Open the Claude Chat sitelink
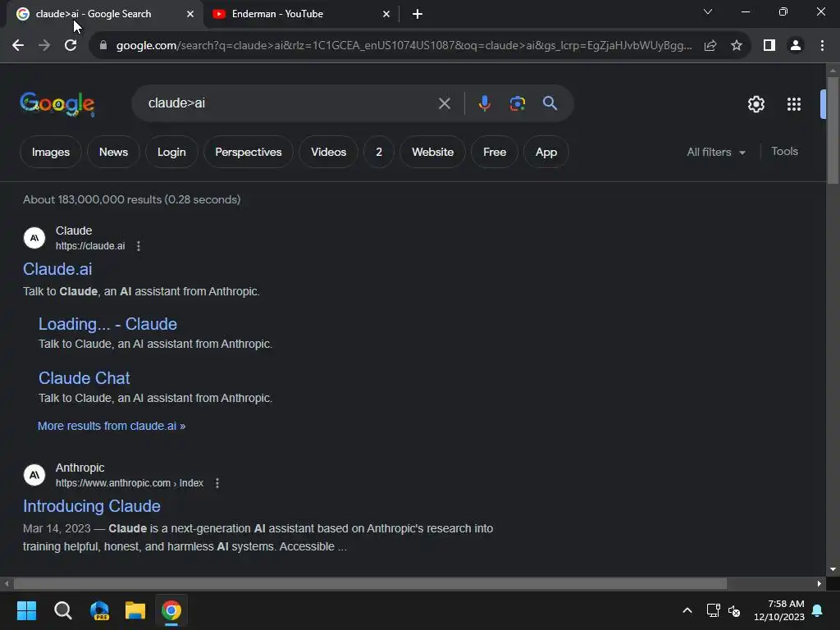The image size is (840, 630). (x=84, y=378)
